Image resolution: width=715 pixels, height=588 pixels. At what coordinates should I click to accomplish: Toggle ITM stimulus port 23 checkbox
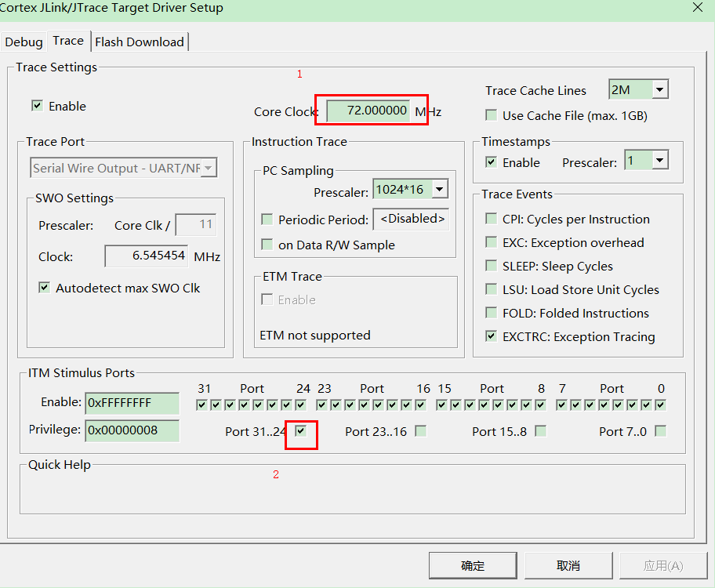pos(321,405)
